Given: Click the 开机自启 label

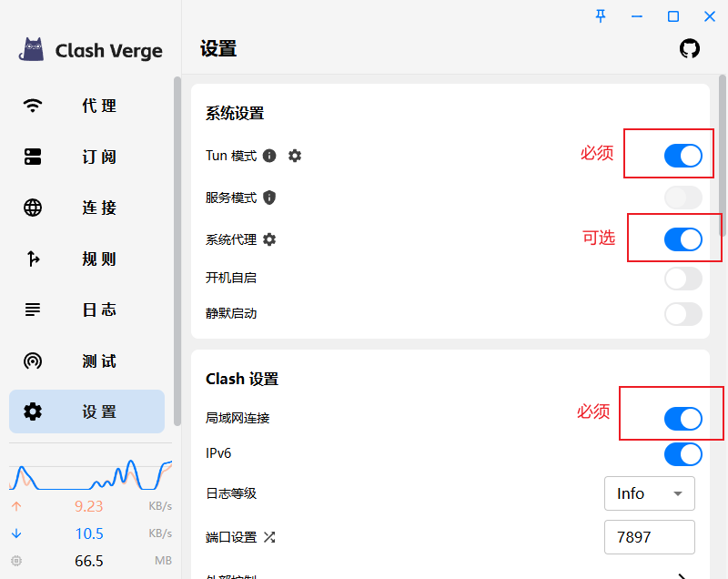Looking at the screenshot, I should point(231,278).
